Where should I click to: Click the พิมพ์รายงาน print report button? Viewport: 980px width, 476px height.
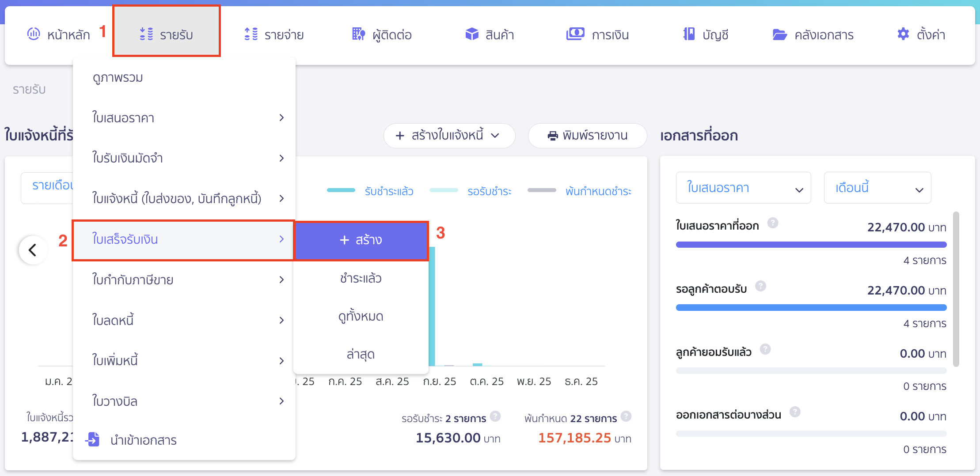pyautogui.click(x=587, y=136)
